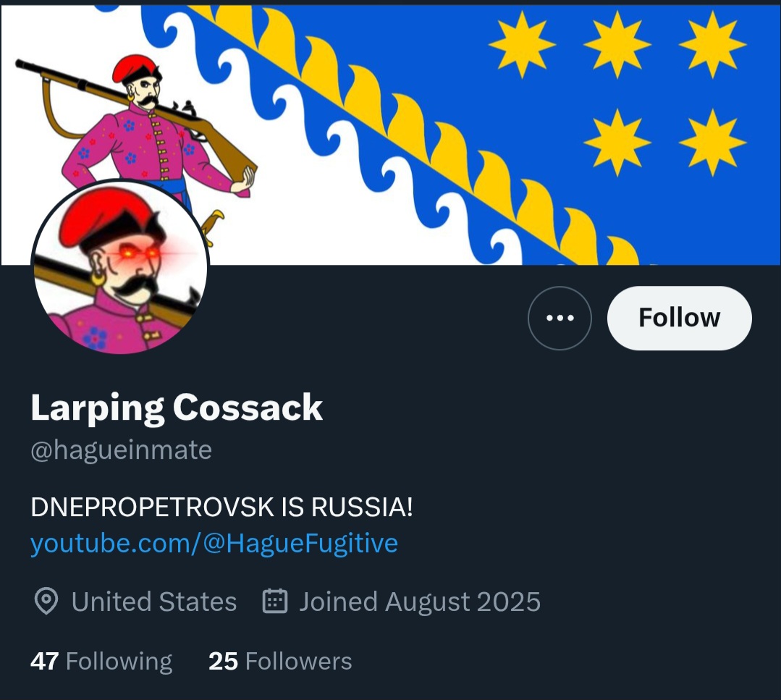The width and height of the screenshot is (781, 700).
Task: Click the location pin icon
Action: click(46, 602)
